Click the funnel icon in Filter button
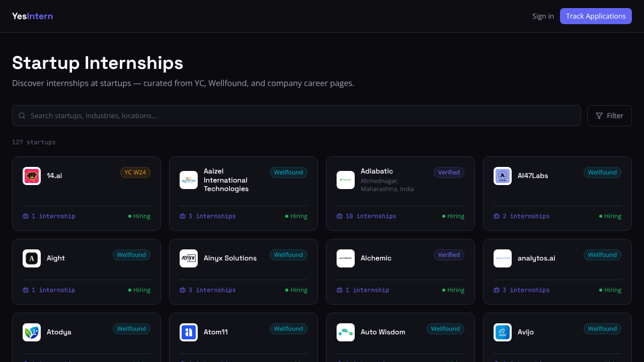 [x=599, y=116]
